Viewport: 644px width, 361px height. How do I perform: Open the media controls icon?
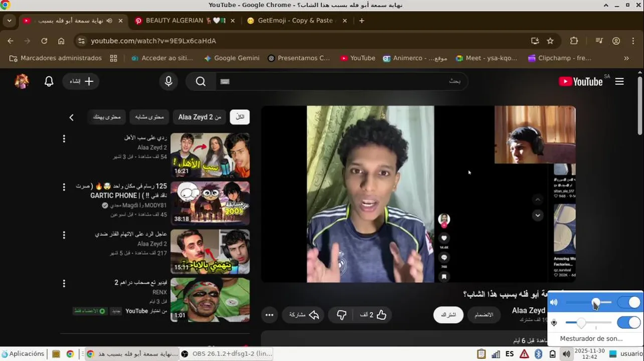(x=599, y=41)
